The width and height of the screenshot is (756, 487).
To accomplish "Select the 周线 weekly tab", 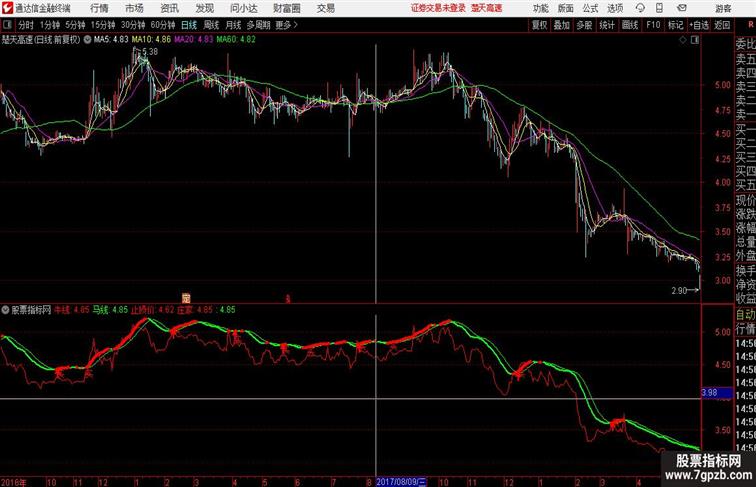I will [211, 25].
